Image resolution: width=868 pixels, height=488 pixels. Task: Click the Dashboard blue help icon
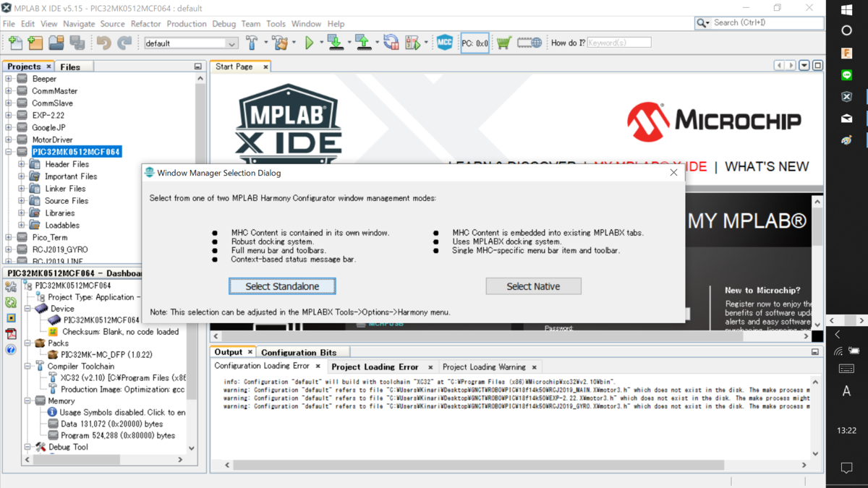11,350
